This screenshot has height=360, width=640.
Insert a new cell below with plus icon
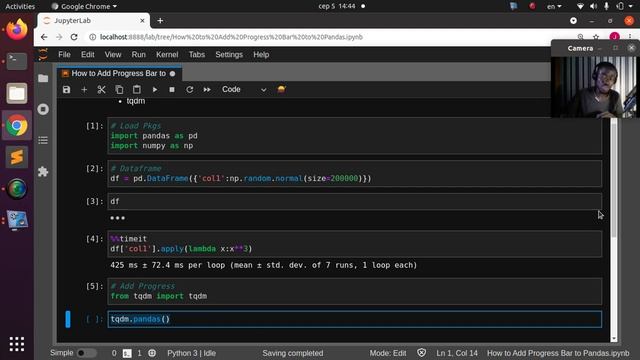click(x=84, y=89)
